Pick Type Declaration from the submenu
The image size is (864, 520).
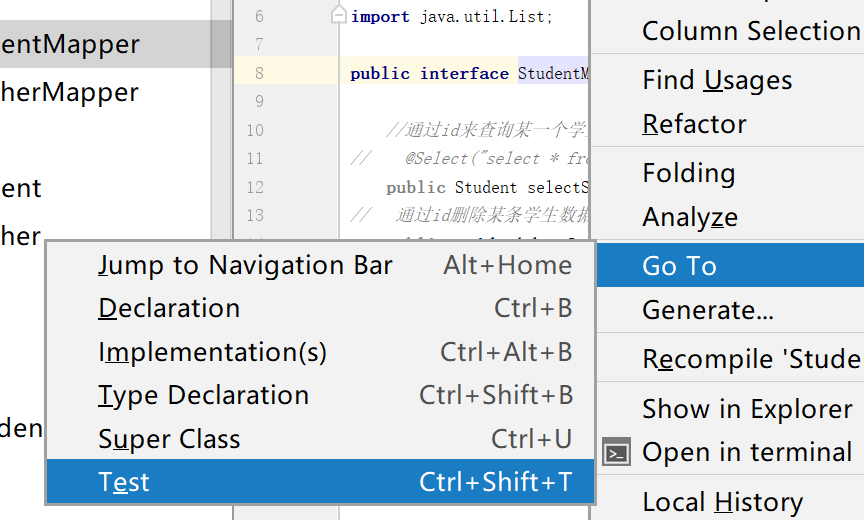pyautogui.click(x=203, y=395)
